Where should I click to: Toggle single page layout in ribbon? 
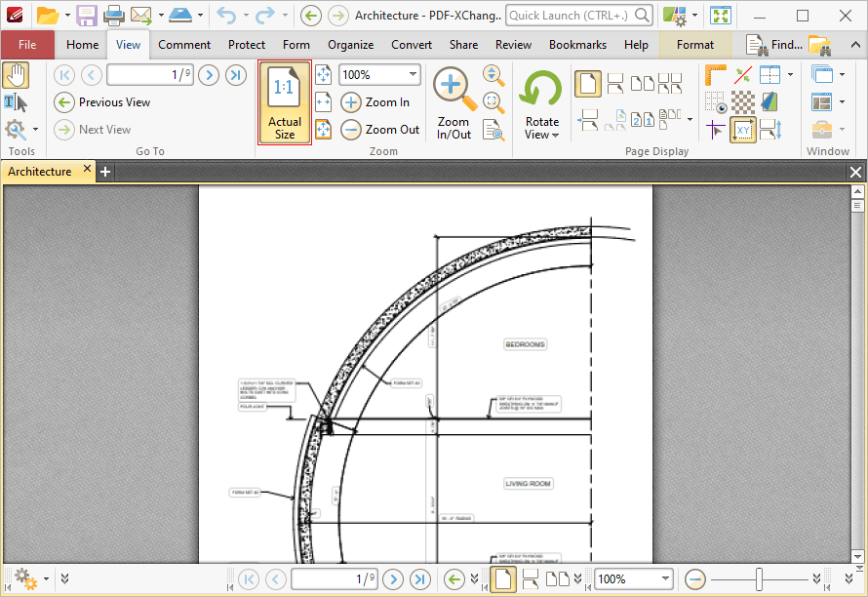click(587, 85)
